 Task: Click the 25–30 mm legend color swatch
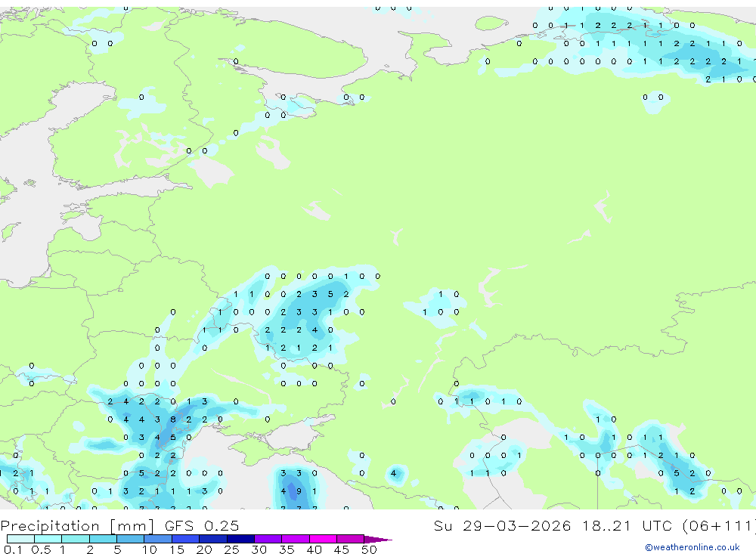coord(240,539)
